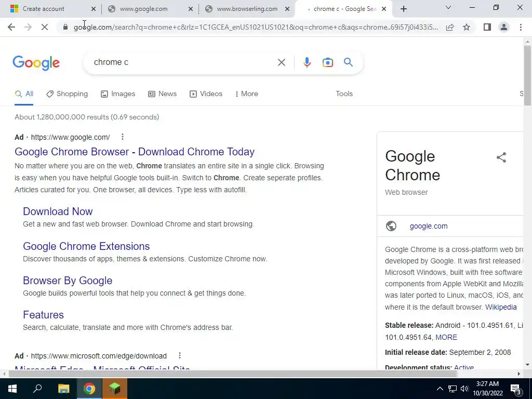Image resolution: width=532 pixels, height=399 pixels.
Task: Open the Chrome side panel
Action: pyautogui.click(x=487, y=27)
